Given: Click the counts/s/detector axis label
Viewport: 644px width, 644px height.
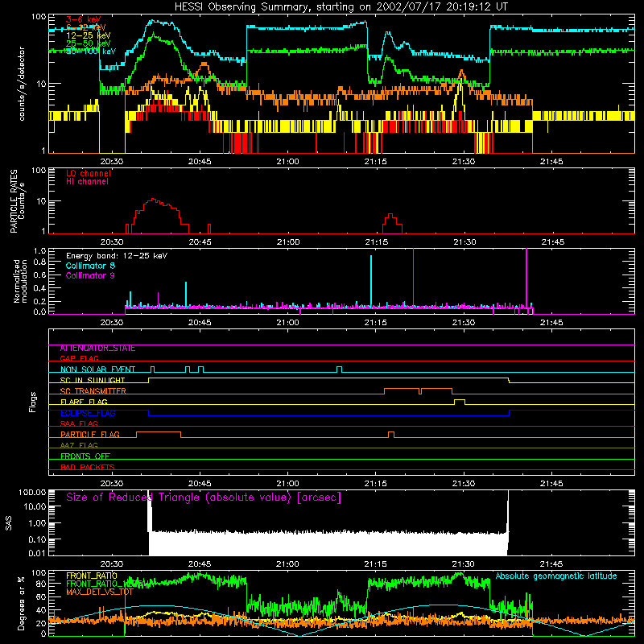Looking at the screenshot, I should [x=22, y=84].
